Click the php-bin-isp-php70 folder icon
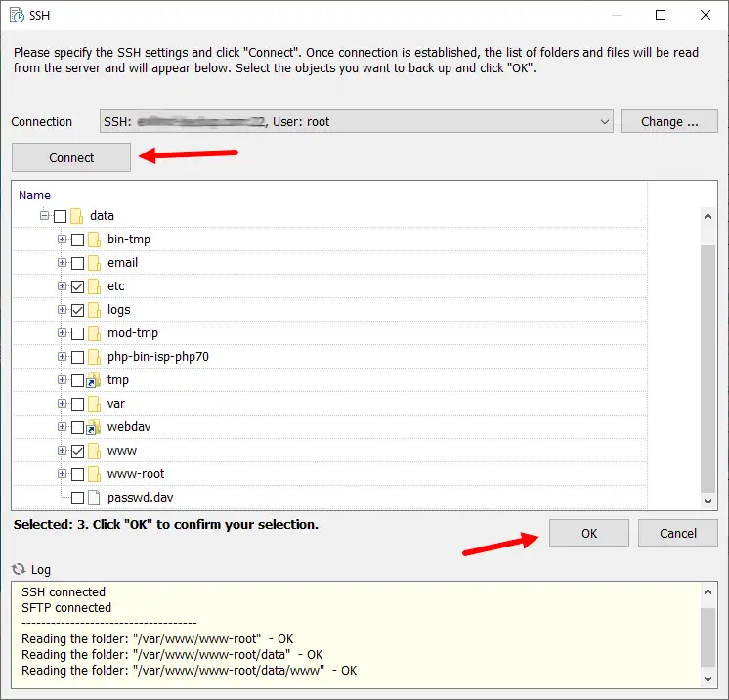Viewport: 729px width, 700px height. point(95,357)
